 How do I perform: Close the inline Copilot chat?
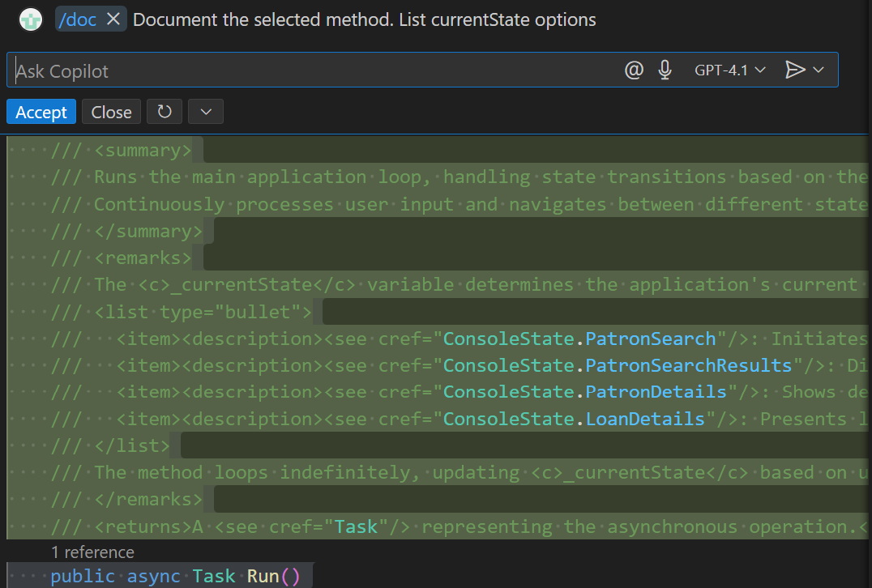tap(110, 112)
